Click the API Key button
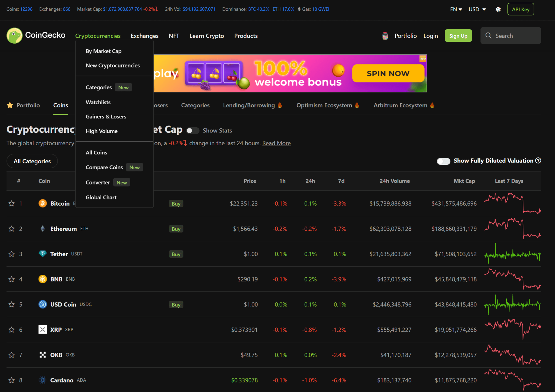The height and width of the screenshot is (392, 555). pos(521,9)
